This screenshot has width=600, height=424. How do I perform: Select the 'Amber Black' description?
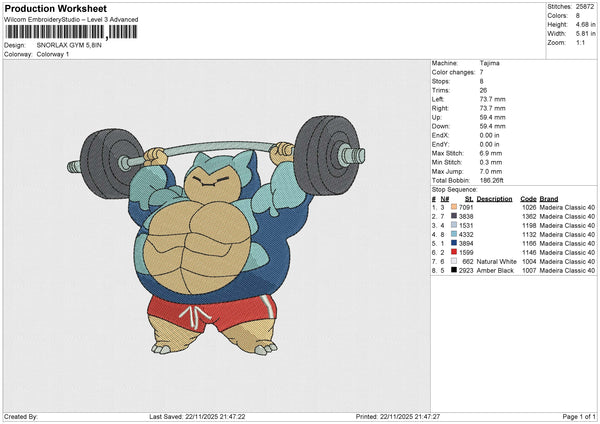pyautogui.click(x=495, y=271)
